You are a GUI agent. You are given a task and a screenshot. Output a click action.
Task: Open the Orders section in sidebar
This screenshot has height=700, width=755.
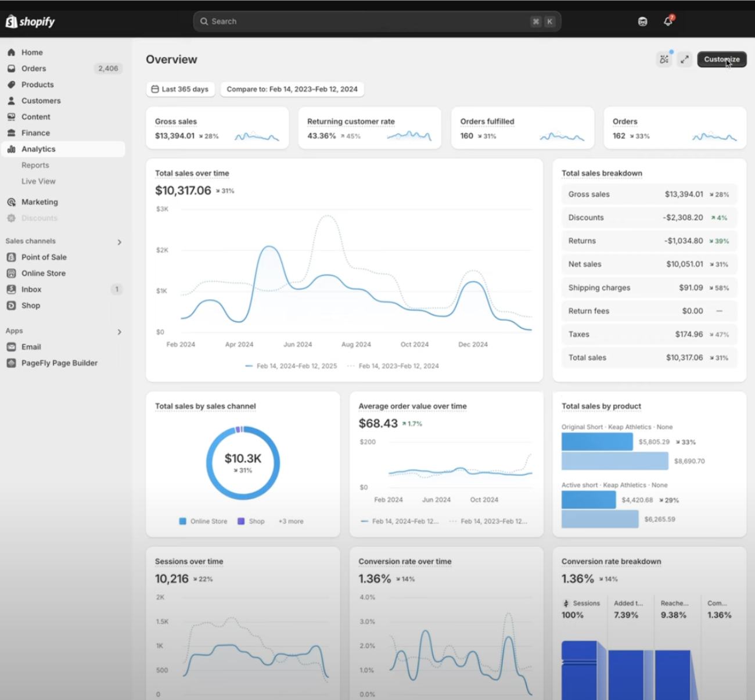(x=34, y=68)
